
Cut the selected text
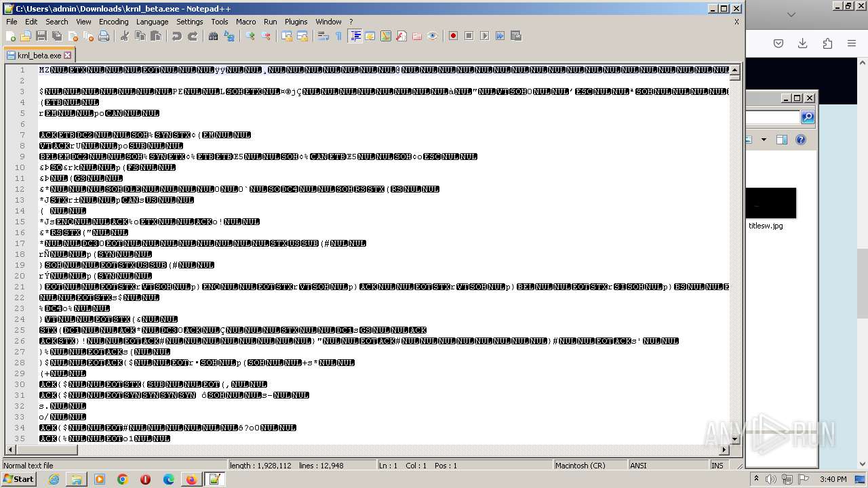click(x=125, y=36)
